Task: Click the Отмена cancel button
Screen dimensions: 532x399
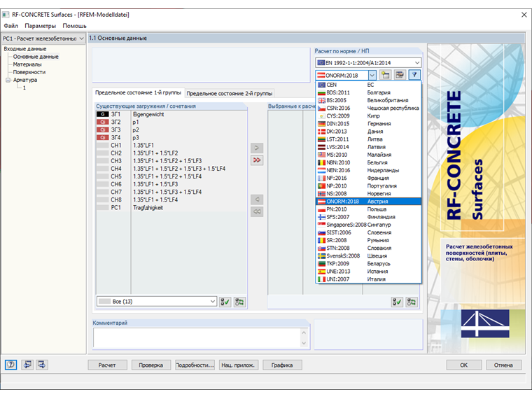Action: tap(503, 365)
